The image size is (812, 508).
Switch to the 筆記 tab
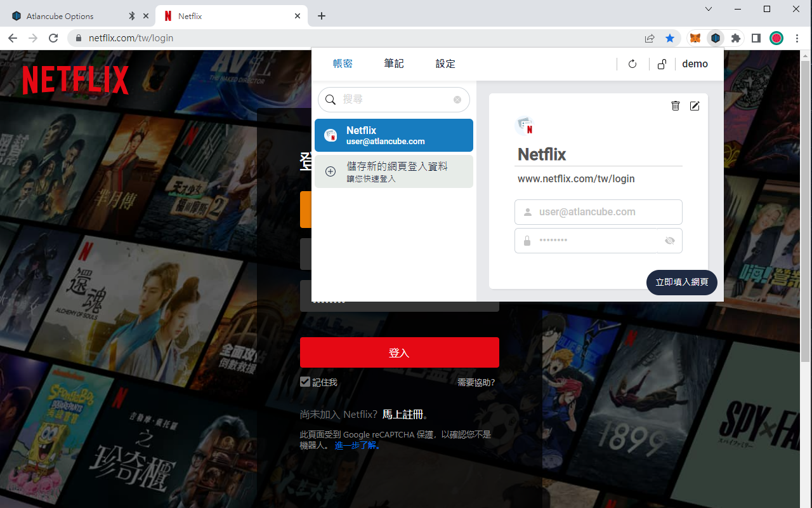click(394, 63)
